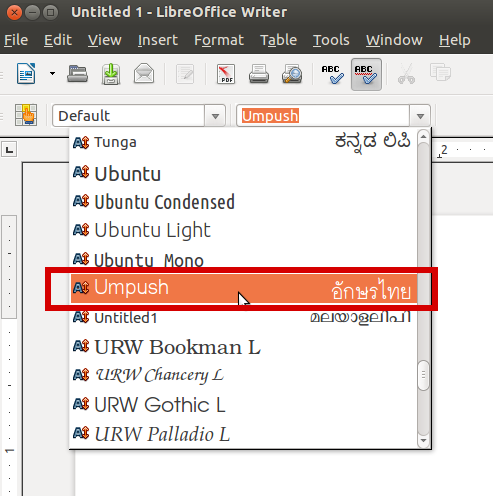Image resolution: width=493 pixels, height=496 pixels.
Task: Open Page Preview magnifier icon
Action: tap(292, 74)
